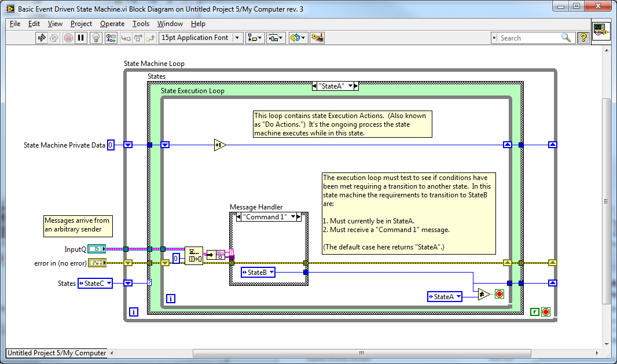This screenshot has width=617, height=364.
Task: Click the case selector terminal on States
Action: (x=149, y=282)
